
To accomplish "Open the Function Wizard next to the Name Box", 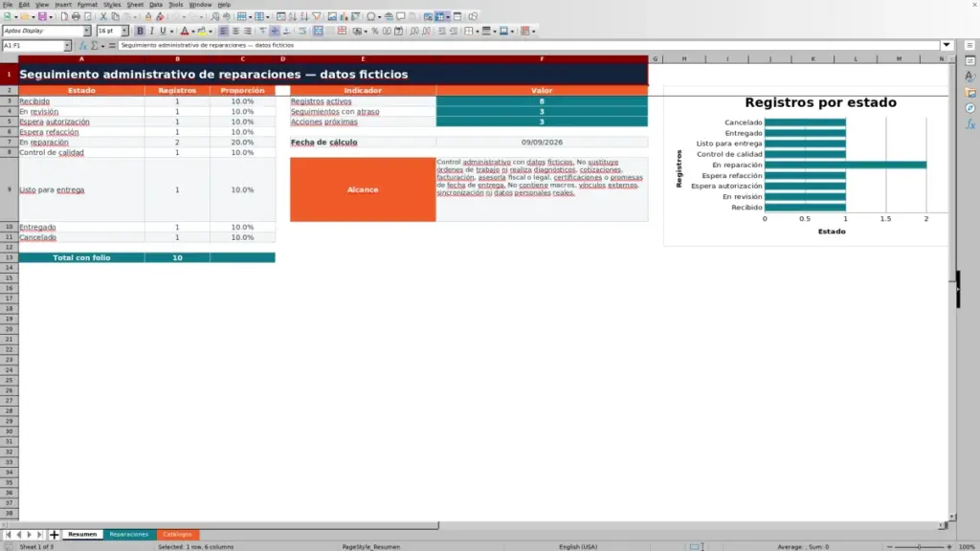I will click(82, 46).
